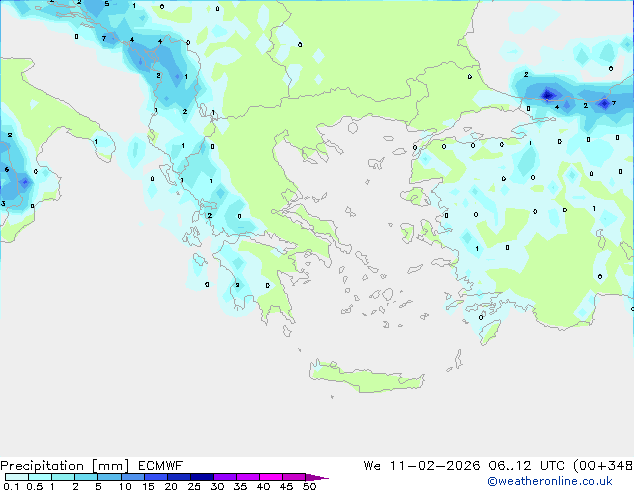Click the 5–10 mm legend swatch
The width and height of the screenshot is (634, 490).
coord(109,477)
